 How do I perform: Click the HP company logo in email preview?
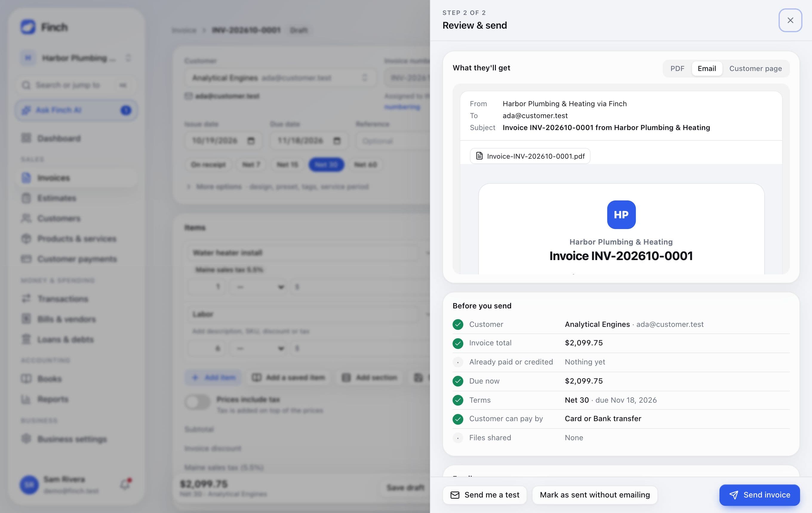[621, 214]
